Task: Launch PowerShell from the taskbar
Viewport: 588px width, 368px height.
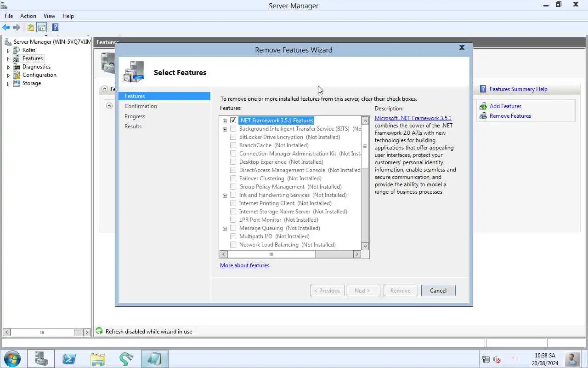Action: tap(69, 359)
